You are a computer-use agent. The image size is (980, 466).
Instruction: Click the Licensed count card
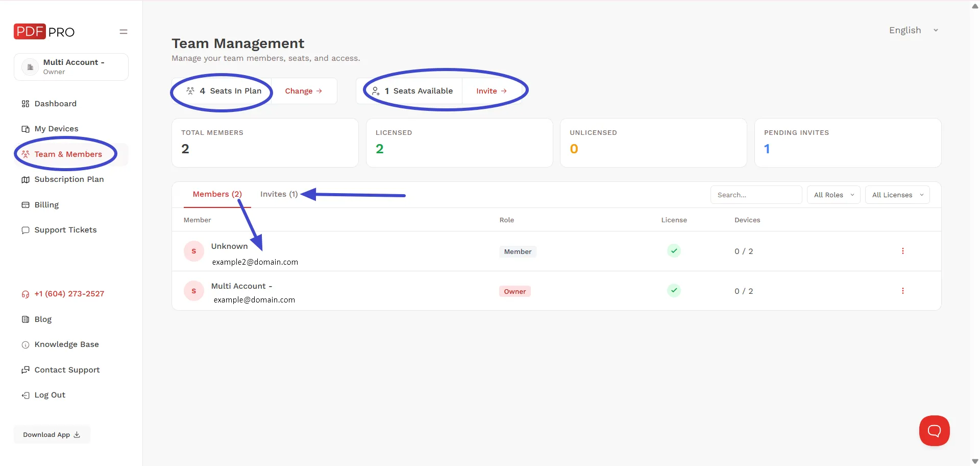(x=459, y=143)
